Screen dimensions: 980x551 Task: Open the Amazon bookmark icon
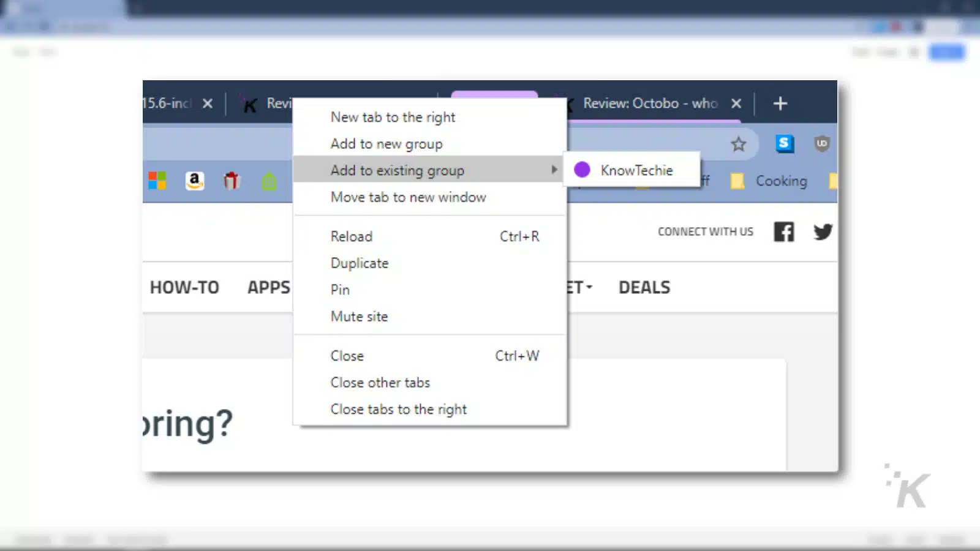point(194,181)
